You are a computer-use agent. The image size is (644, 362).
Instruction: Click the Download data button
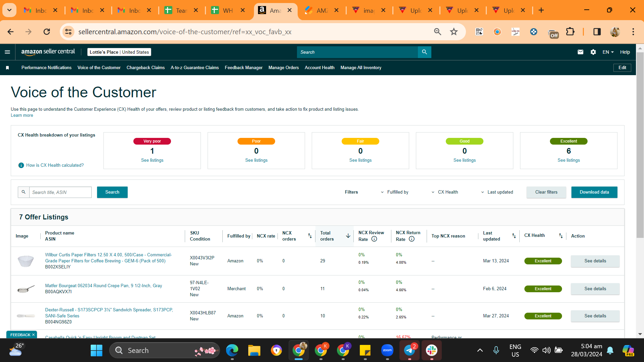594,192
